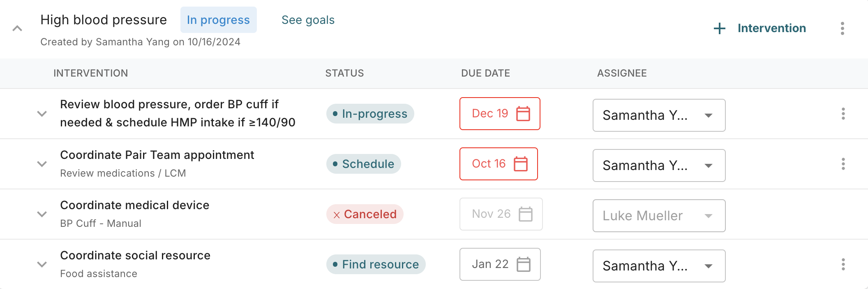Expand the Coordinate social resource row
This screenshot has width=868, height=289.
tap(42, 264)
